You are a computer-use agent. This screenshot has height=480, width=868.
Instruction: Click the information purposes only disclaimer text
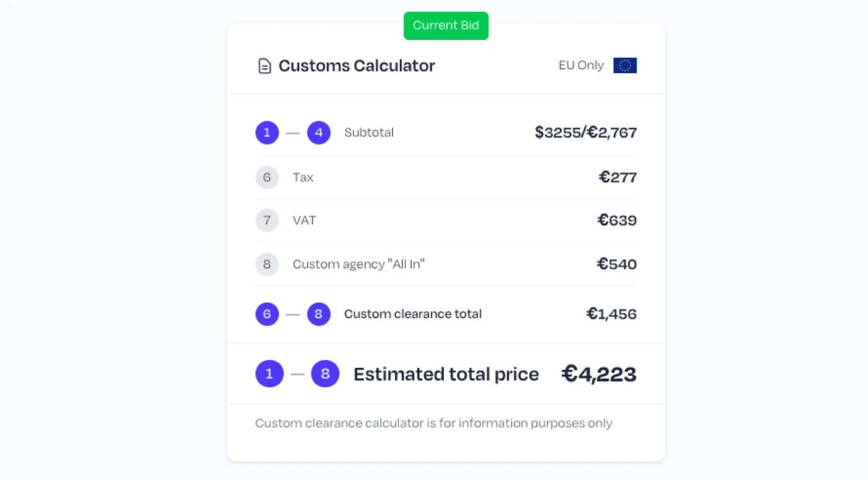[434, 423]
